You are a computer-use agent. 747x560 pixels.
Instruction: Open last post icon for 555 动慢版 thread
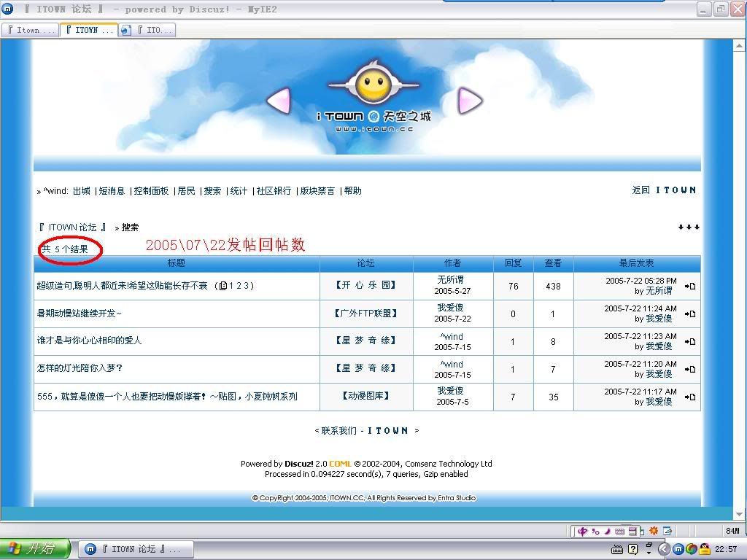click(x=690, y=397)
